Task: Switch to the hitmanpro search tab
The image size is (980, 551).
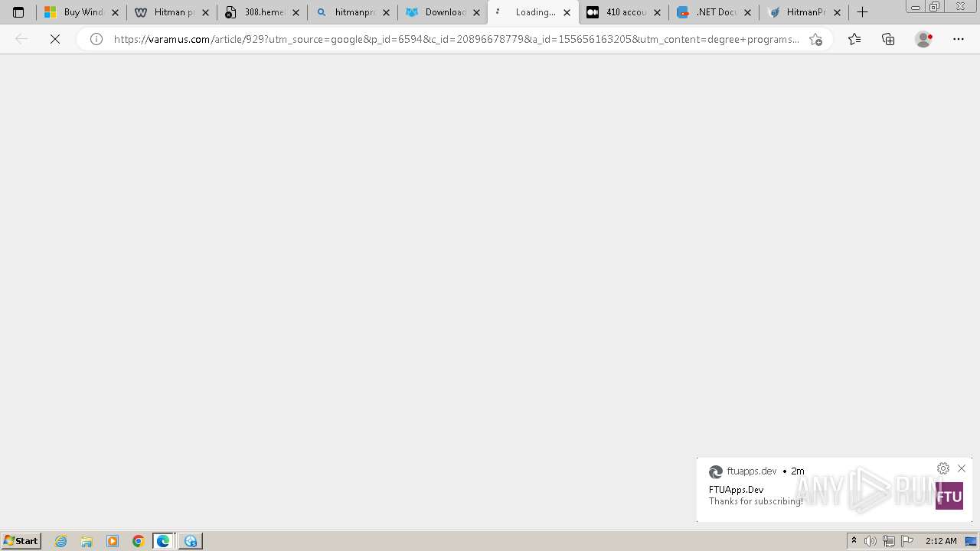Action: tap(352, 12)
